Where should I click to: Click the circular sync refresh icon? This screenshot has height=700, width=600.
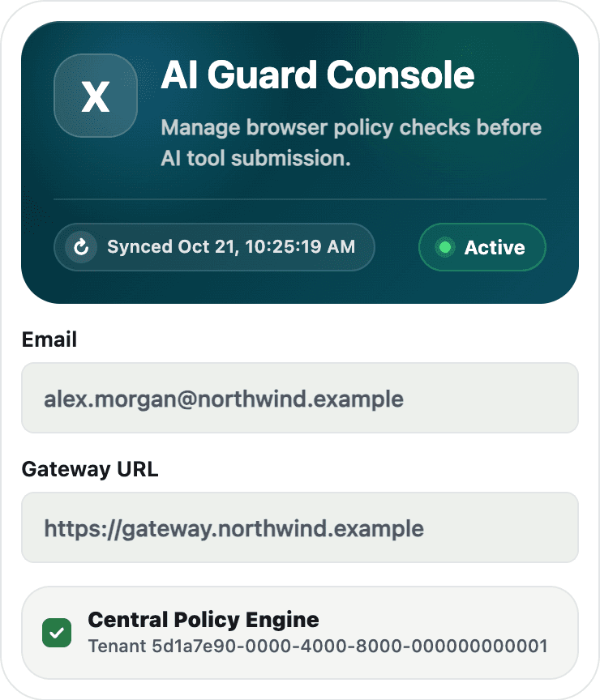click(81, 247)
